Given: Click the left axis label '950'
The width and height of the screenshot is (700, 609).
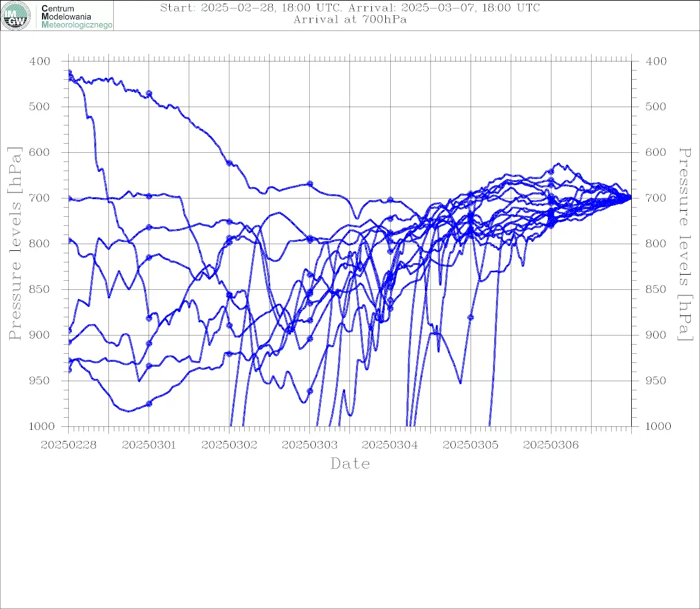Looking at the screenshot, I should [x=40, y=381].
